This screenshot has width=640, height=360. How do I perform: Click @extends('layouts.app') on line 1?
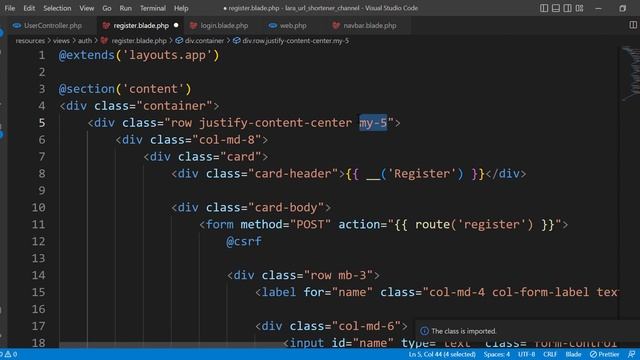(139, 55)
